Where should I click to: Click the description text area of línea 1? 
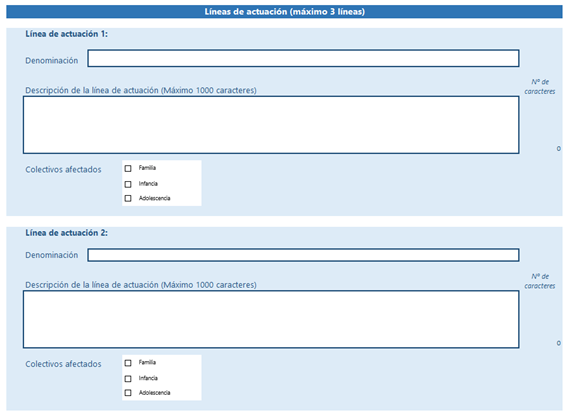click(271, 125)
